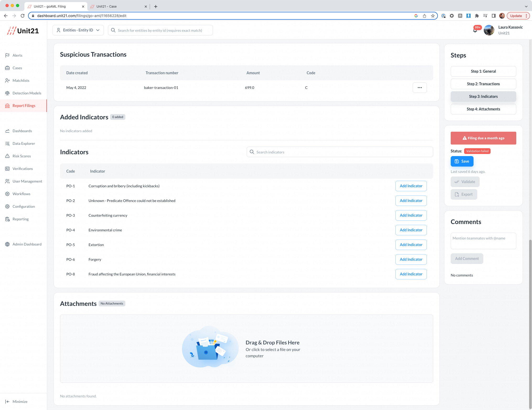Go to Step 4: Attachments

[x=483, y=109]
